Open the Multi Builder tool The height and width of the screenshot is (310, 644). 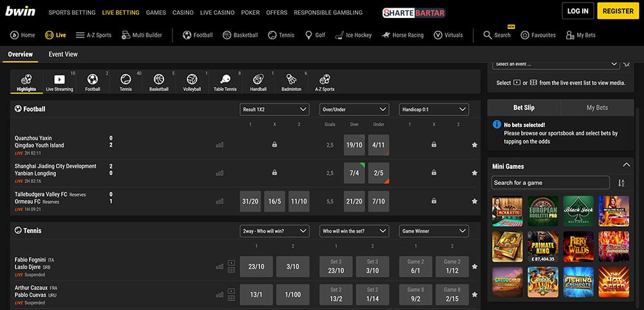(142, 35)
